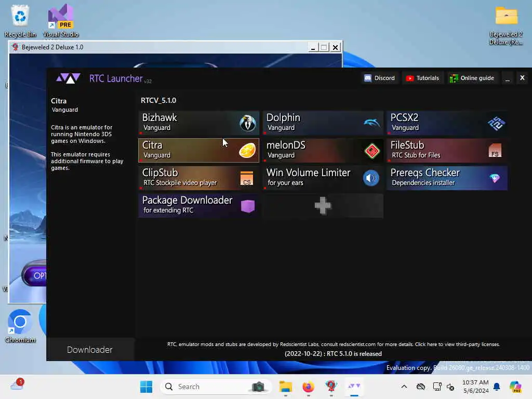Open Visual Studio desktop shortcut
Screen dimensions: 532x399
pos(61,21)
